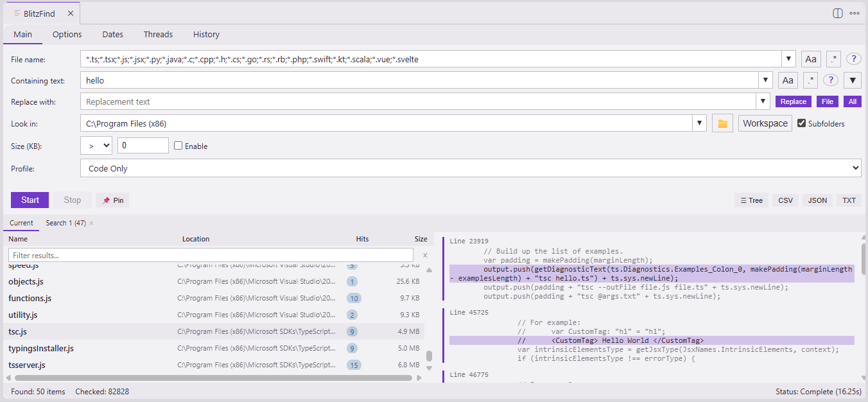Toggle case sensitivity for containing text
Viewport: 868px width, 402px height.
click(787, 80)
